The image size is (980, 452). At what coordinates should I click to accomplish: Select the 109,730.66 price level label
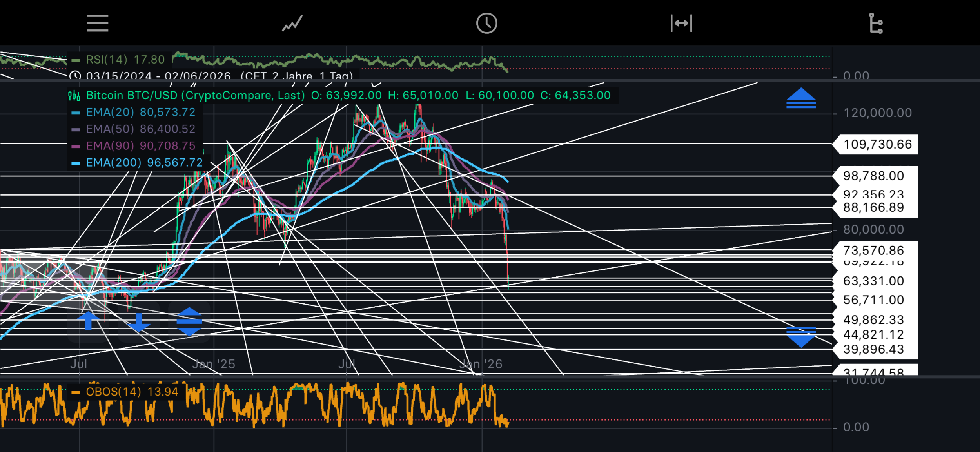pyautogui.click(x=877, y=144)
